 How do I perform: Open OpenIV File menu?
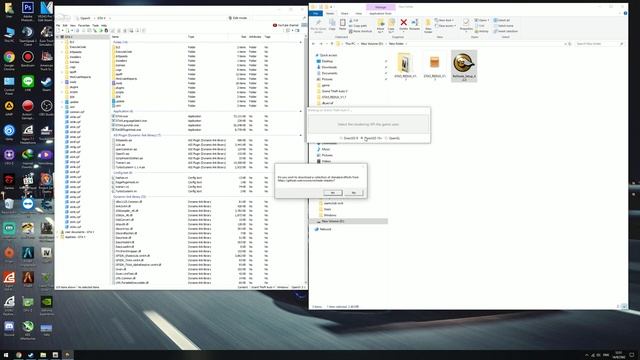click(x=58, y=25)
